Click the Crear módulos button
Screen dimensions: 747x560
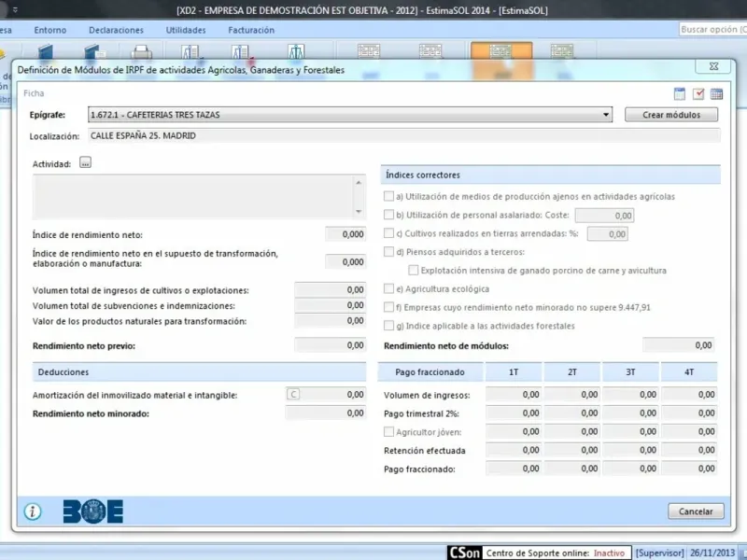tap(671, 115)
